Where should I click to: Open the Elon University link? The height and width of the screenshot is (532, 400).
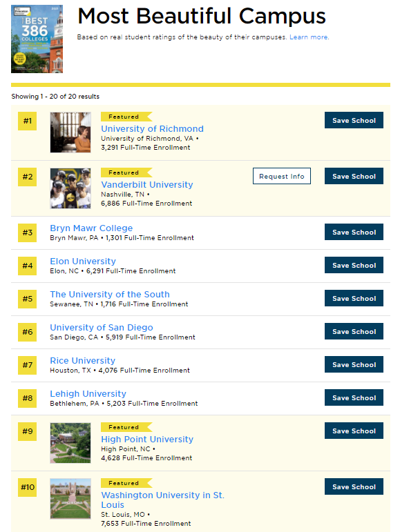coord(83,262)
